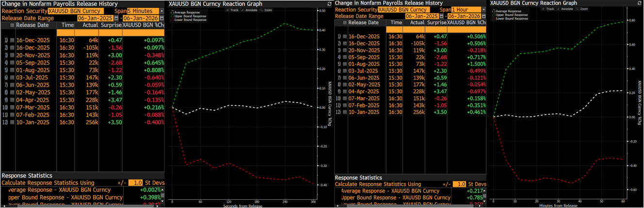Tick the left panel 20-Nov-2025 release checkbox
The image size is (644, 208).
[12, 55]
